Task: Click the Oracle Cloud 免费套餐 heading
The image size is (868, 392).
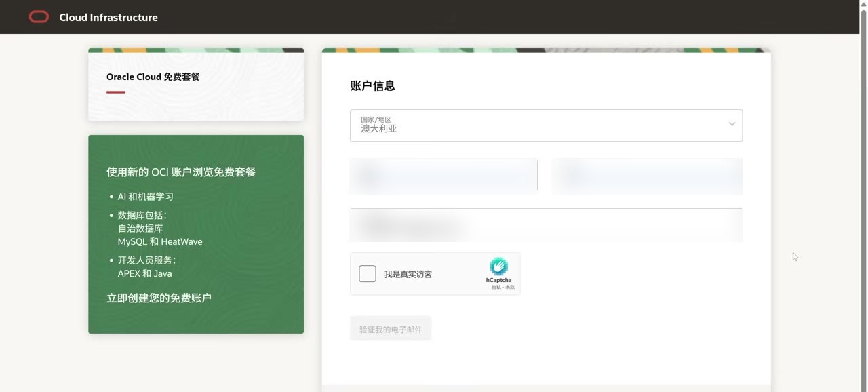Action: pos(153,77)
